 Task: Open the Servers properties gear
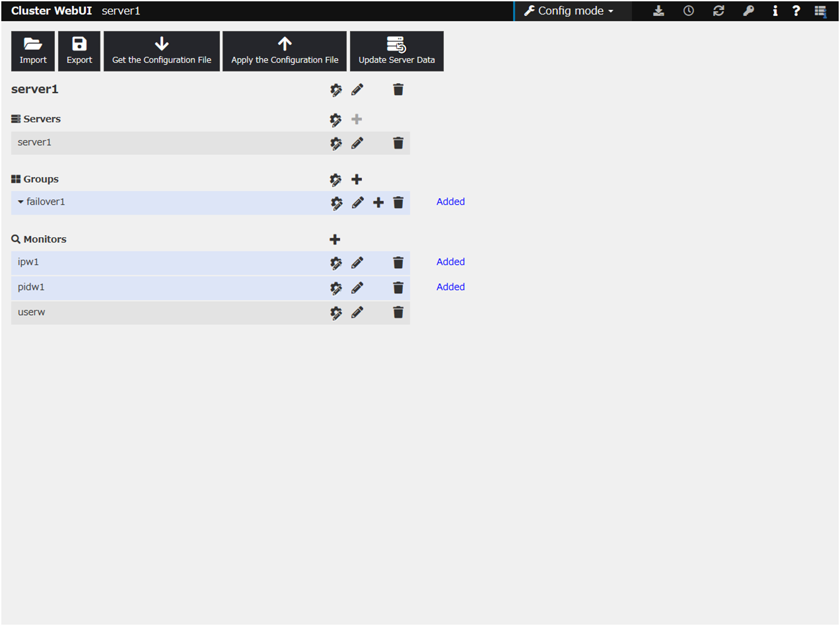pos(336,120)
